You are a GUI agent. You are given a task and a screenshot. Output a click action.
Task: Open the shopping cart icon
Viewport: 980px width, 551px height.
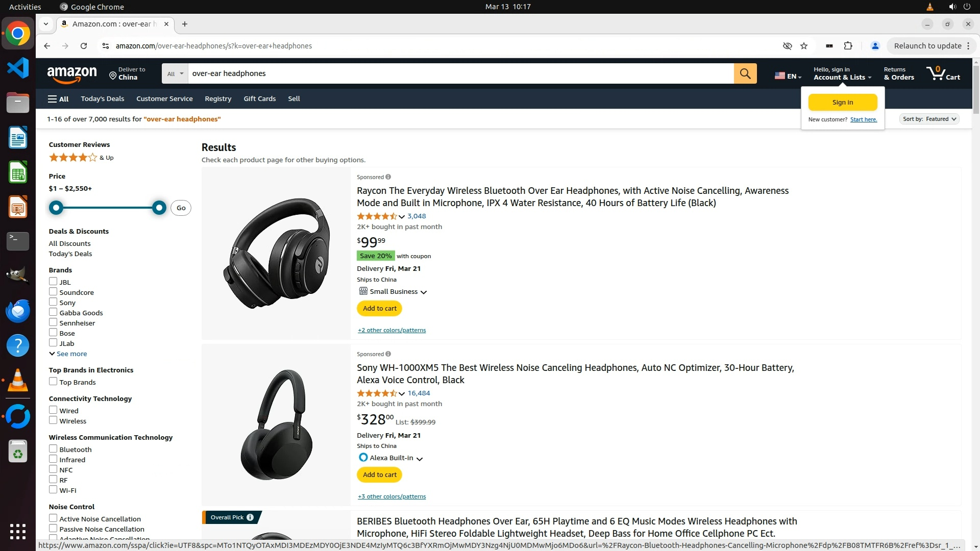942,73
